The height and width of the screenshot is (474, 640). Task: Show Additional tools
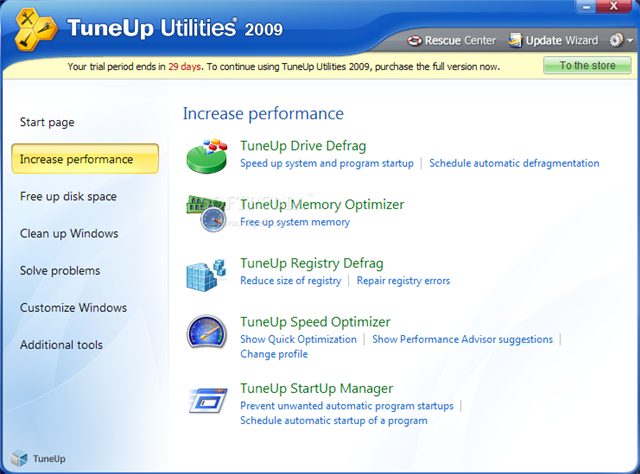(61, 345)
